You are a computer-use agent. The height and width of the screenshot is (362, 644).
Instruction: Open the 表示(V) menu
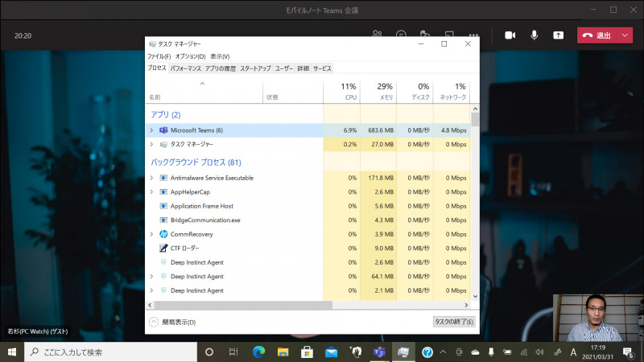click(x=220, y=56)
